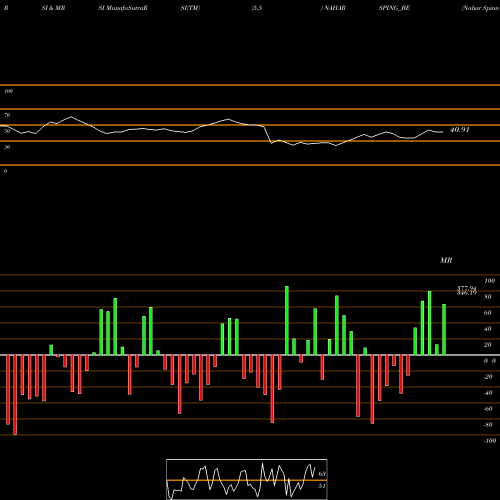Click the MR axis label 80

(x=488, y=297)
